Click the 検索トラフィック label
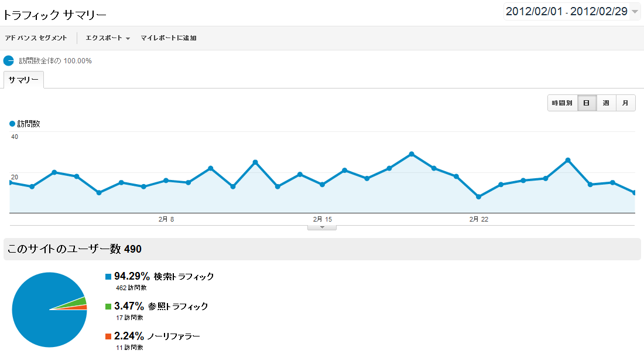This screenshot has width=644, height=357. 184,277
